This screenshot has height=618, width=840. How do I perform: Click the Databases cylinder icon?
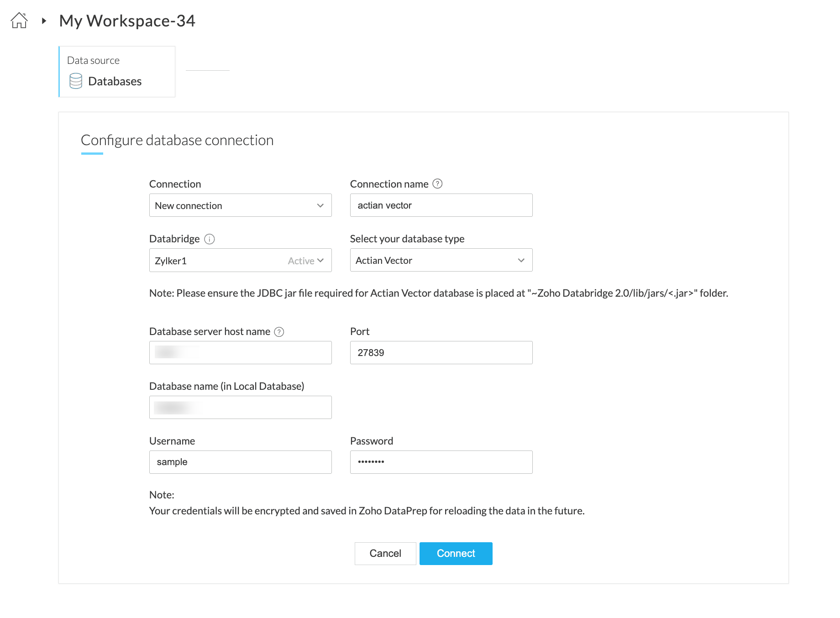coord(76,81)
